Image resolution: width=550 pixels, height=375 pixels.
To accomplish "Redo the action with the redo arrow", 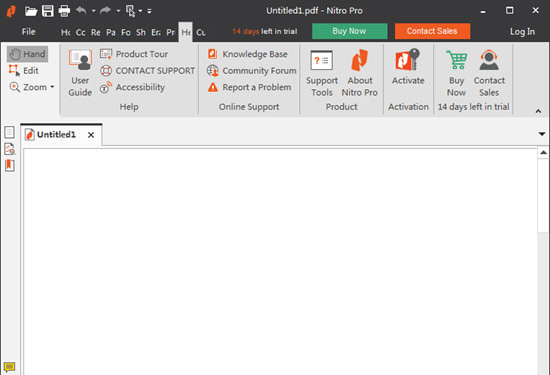I will point(106,11).
